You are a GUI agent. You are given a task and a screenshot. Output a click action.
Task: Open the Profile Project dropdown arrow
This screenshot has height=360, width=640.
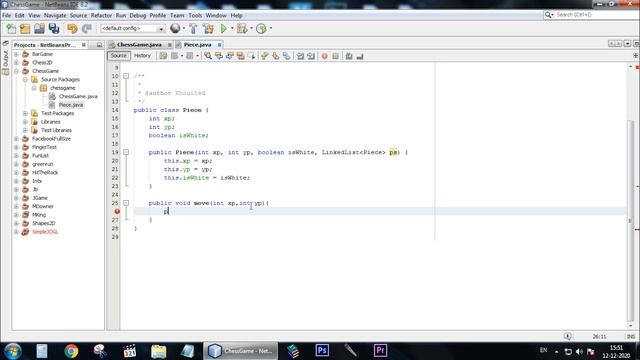[271, 29]
